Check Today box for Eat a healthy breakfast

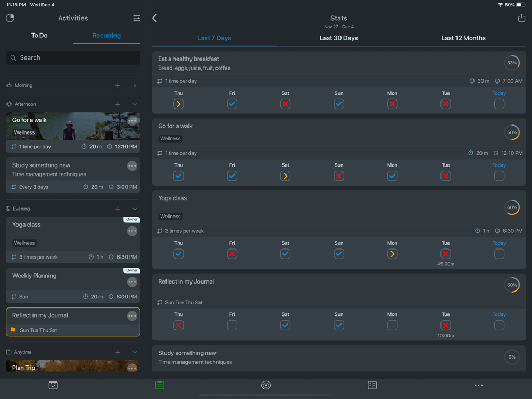499,104
